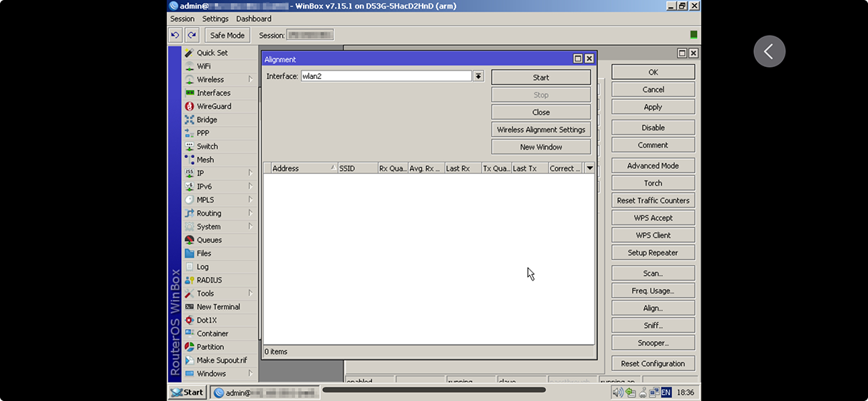Open the column chooser arrow in Alignment table
868x401 pixels.
(589, 168)
